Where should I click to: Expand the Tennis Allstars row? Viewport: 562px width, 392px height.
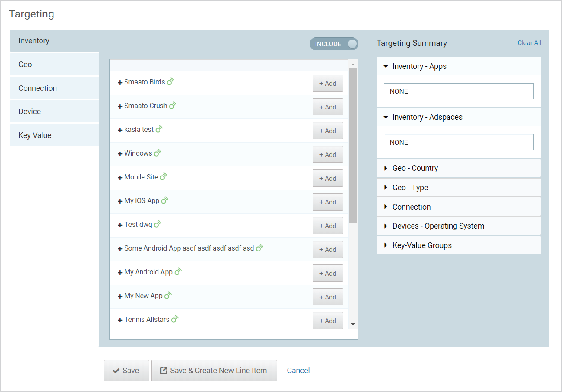coord(120,320)
